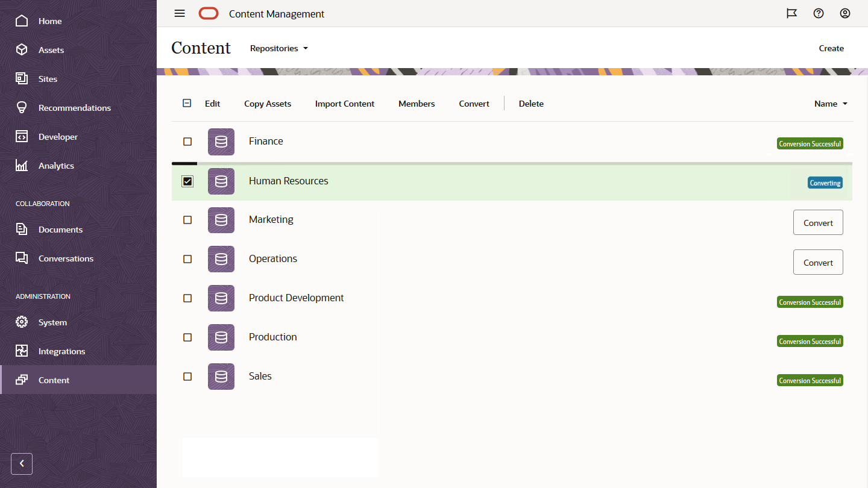Click the Create button
The image size is (868, 488).
(x=831, y=48)
